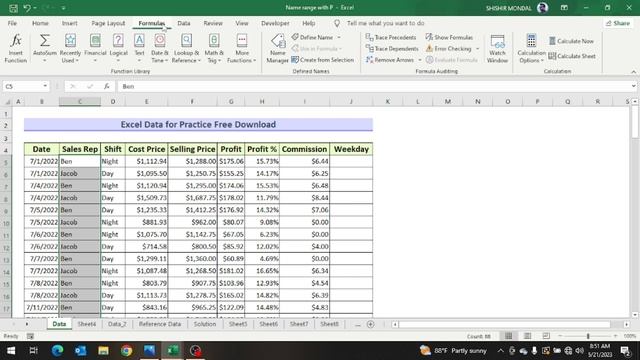Click the formula bar fx icon
This screenshot has height=360, width=640.
point(107,86)
